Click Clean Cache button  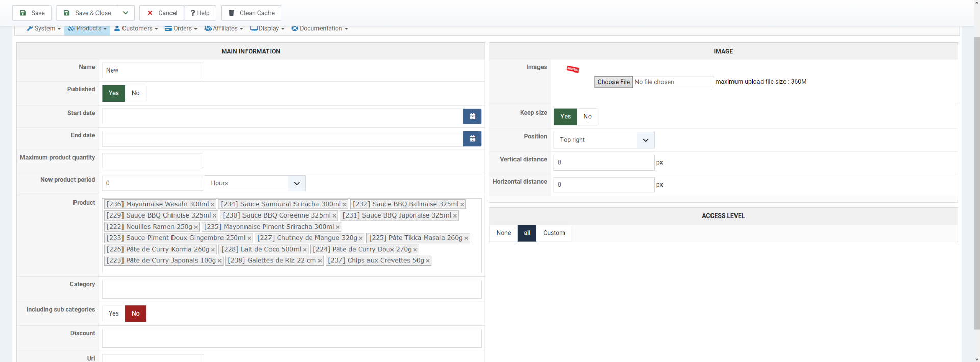(251, 13)
